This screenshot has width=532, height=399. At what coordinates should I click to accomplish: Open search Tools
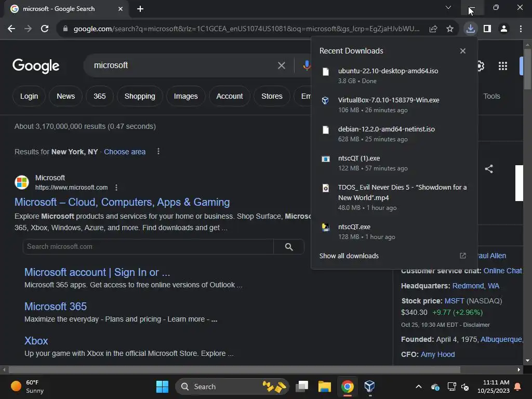[x=491, y=96]
